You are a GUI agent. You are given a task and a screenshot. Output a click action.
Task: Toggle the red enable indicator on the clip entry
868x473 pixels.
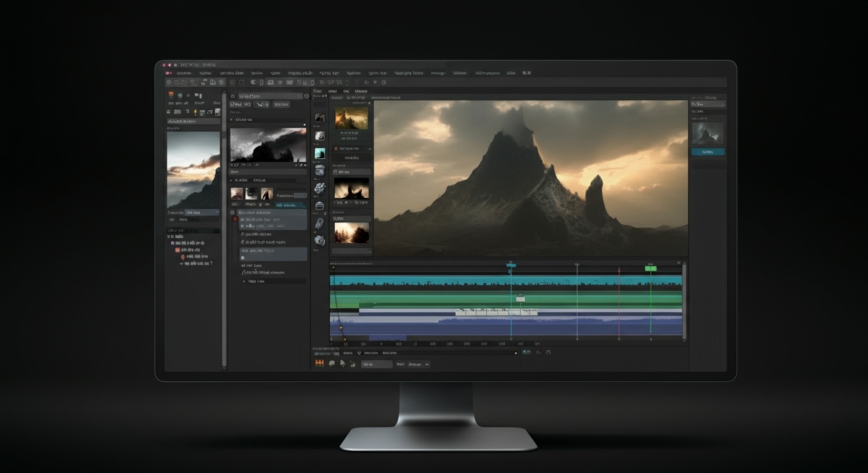click(x=234, y=219)
